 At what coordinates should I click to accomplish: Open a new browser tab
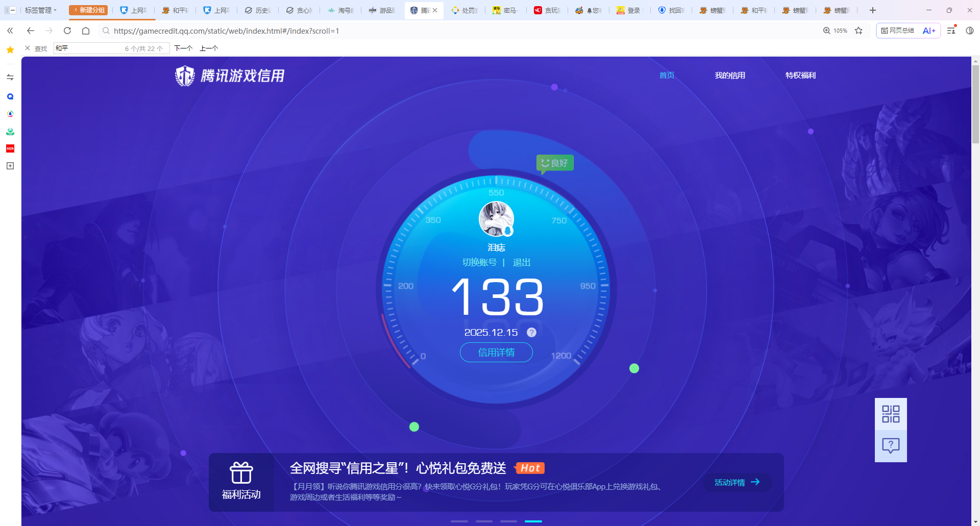point(872,10)
